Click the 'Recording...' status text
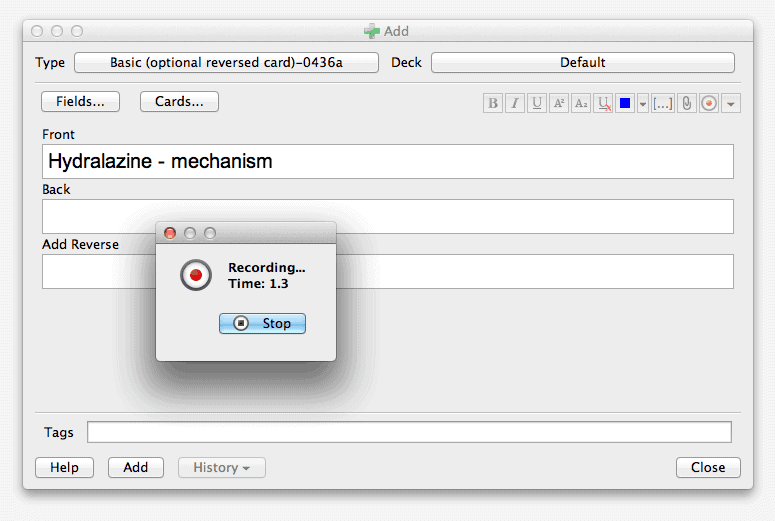 coord(267,267)
